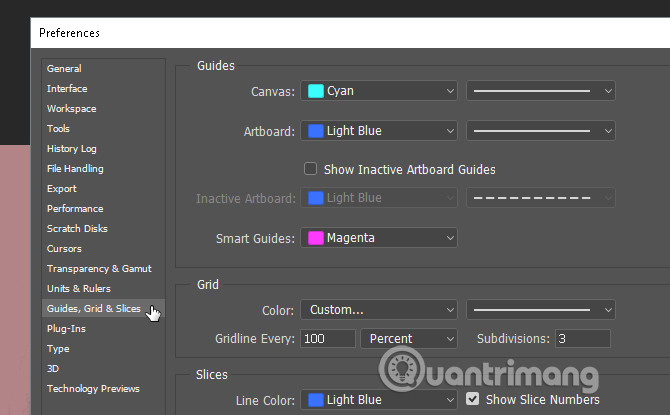Open the Canvas guide line style dropdown
The image size is (670, 415).
pos(540,91)
